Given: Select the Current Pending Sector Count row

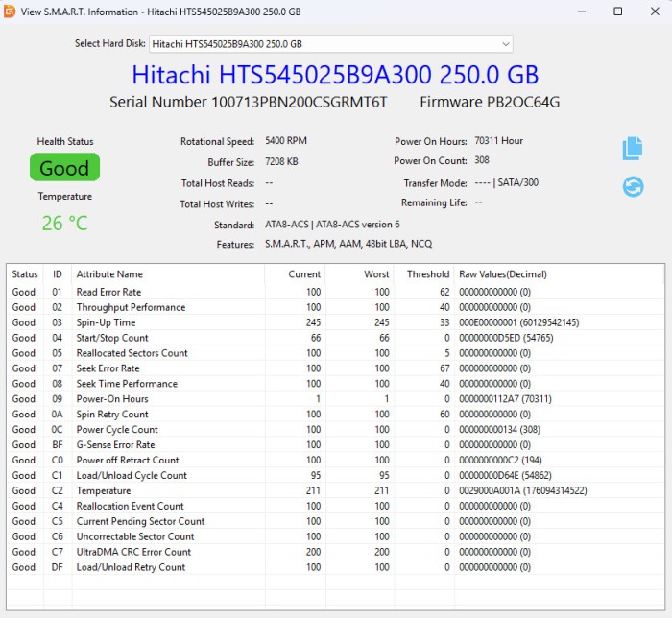Looking at the screenshot, I should point(336,521).
